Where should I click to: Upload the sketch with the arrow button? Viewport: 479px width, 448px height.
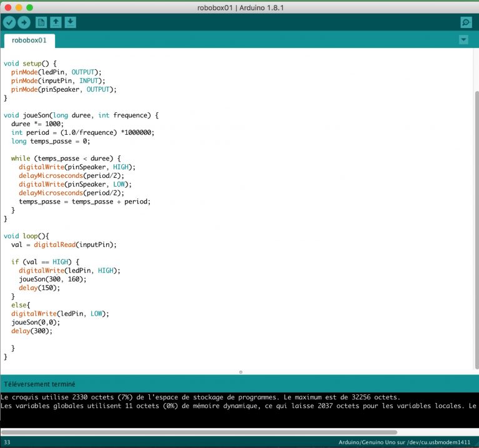pos(24,22)
